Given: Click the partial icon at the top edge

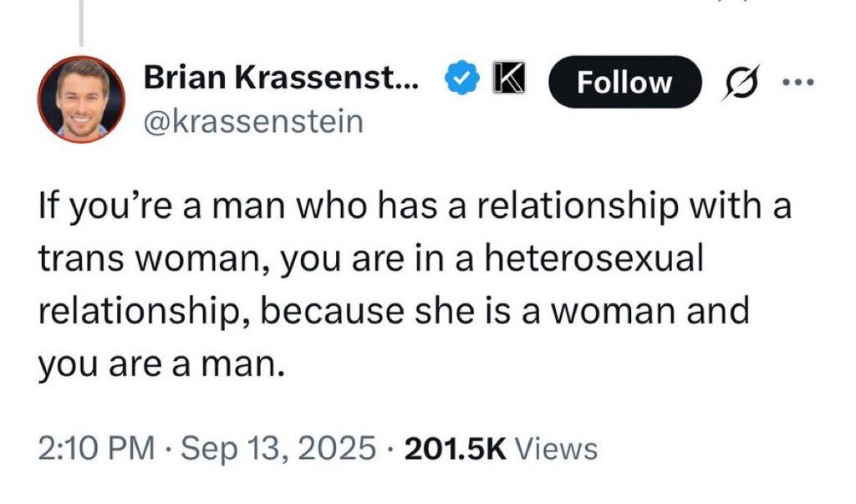Looking at the screenshot, I should click(737, 3).
